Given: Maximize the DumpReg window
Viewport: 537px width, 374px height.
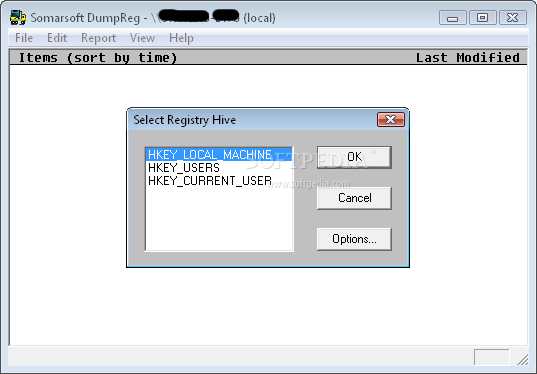Looking at the screenshot, I should [x=483, y=18].
